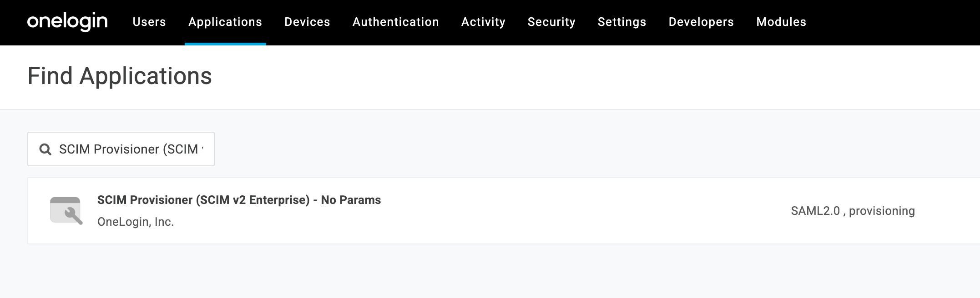The height and width of the screenshot is (298, 980).
Task: Open the Devices section
Action: (x=307, y=21)
